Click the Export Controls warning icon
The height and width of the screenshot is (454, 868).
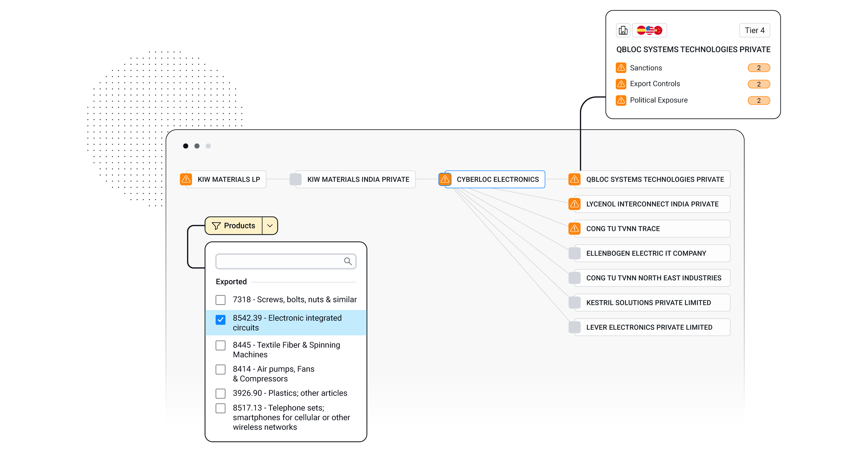621,84
